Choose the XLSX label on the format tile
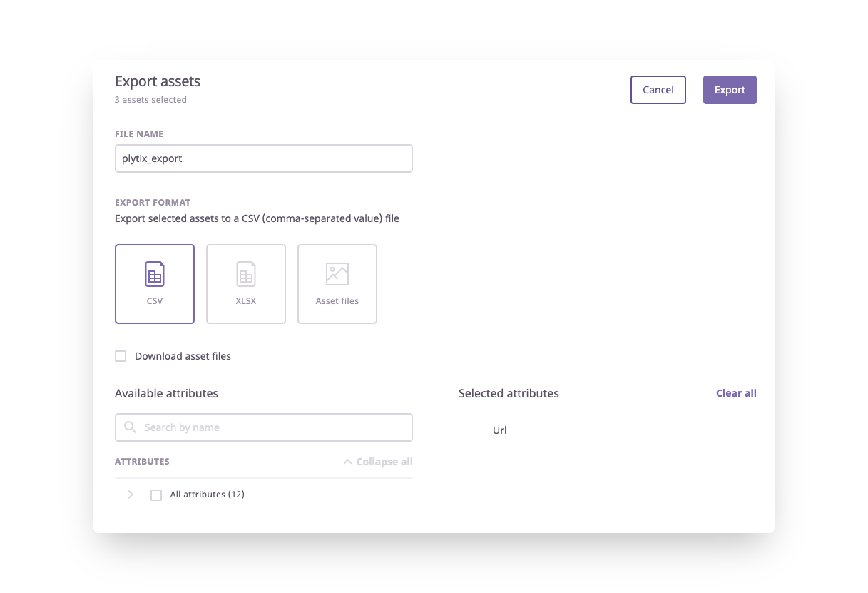Viewport: 868px width, 593px height. point(246,301)
